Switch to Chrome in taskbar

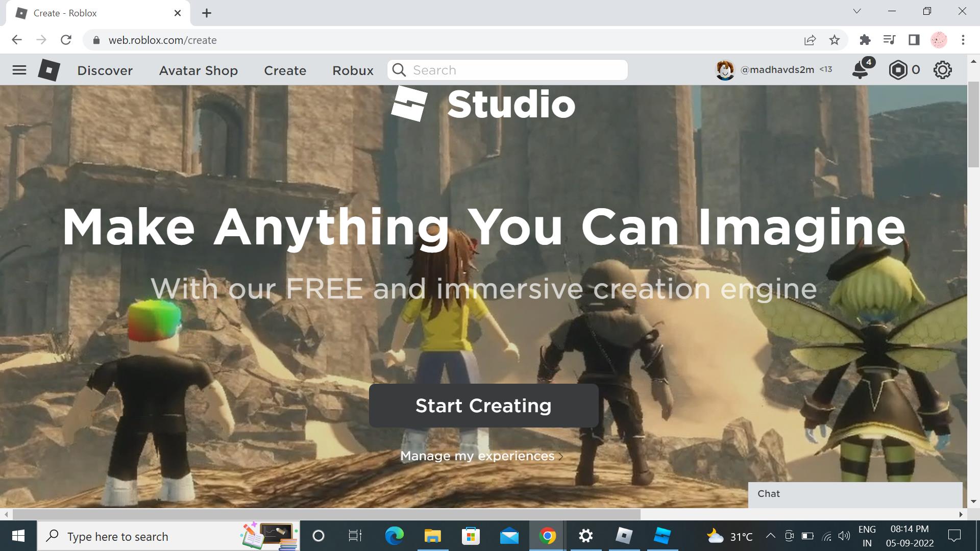click(547, 536)
